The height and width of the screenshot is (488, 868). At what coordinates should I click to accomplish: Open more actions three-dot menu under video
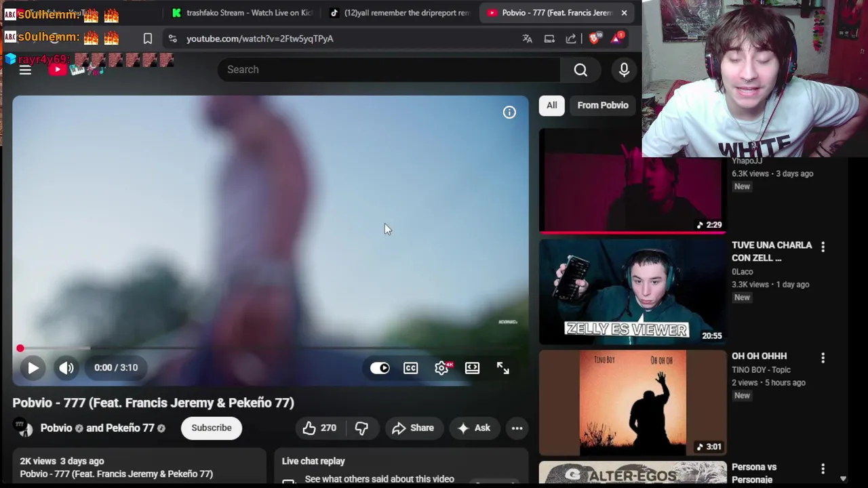517,428
